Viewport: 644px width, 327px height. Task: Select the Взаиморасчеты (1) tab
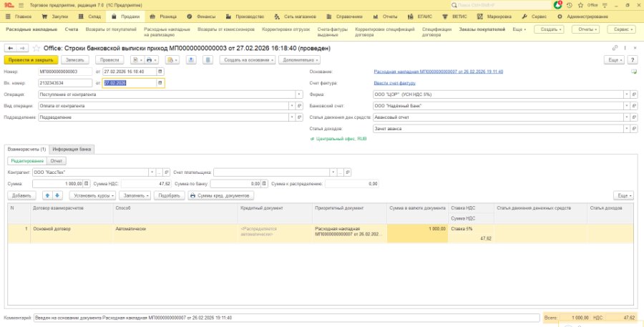[26, 149]
